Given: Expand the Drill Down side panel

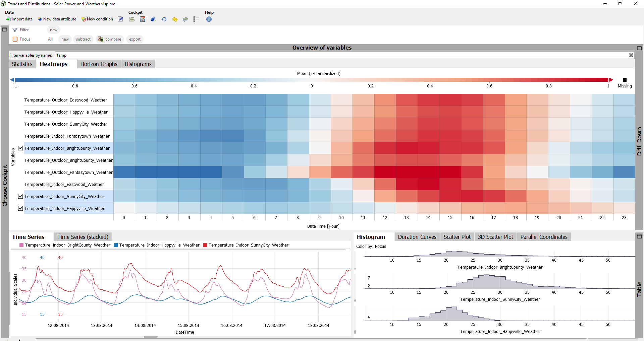Looking at the screenshot, I should 639,141.
